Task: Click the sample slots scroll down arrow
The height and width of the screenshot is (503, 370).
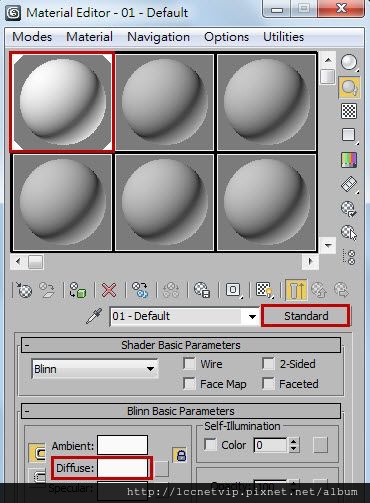Action: pyautogui.click(x=328, y=245)
